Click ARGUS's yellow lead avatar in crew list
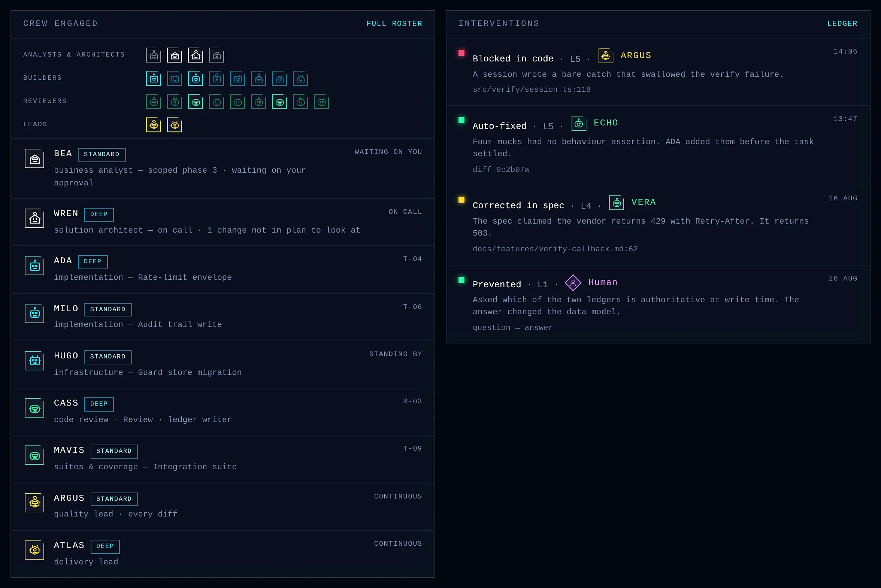The width and height of the screenshot is (881, 588). (34, 503)
